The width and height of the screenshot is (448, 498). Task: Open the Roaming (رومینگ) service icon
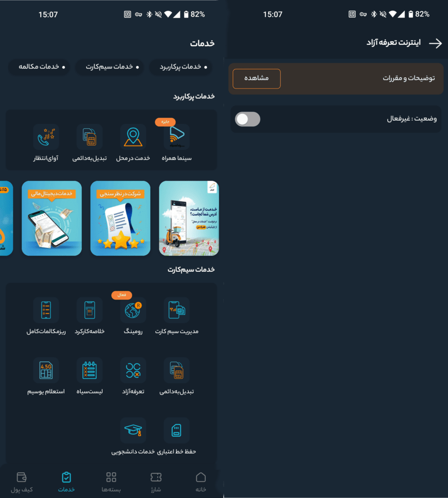pos(133,310)
